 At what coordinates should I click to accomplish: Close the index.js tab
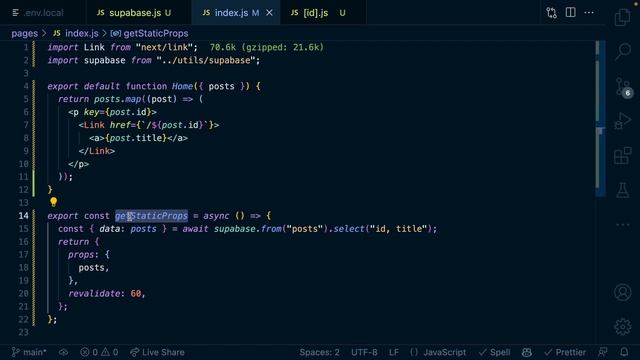tap(269, 13)
